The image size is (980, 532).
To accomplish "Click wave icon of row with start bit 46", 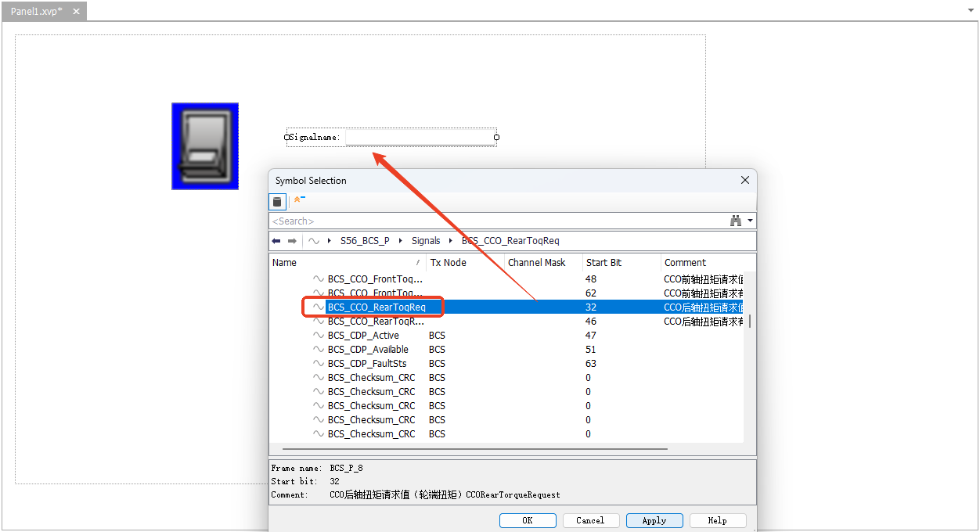I will 318,322.
